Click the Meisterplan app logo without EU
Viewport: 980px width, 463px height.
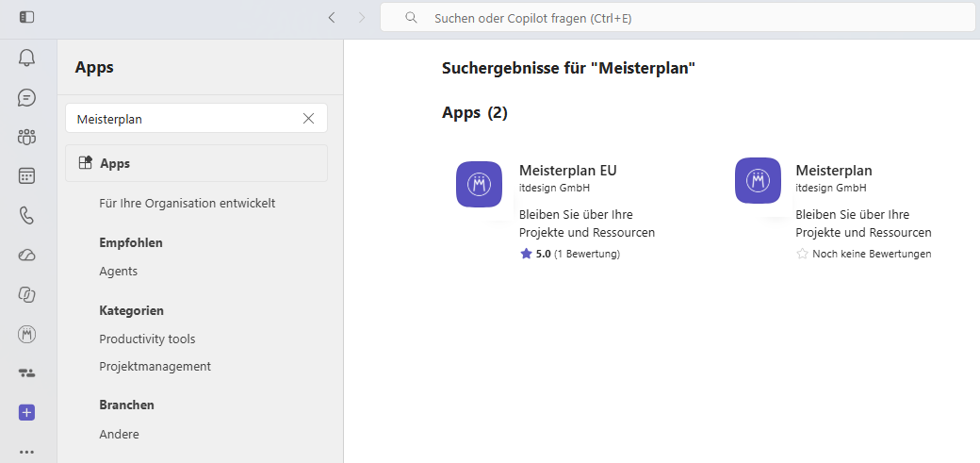pos(759,180)
